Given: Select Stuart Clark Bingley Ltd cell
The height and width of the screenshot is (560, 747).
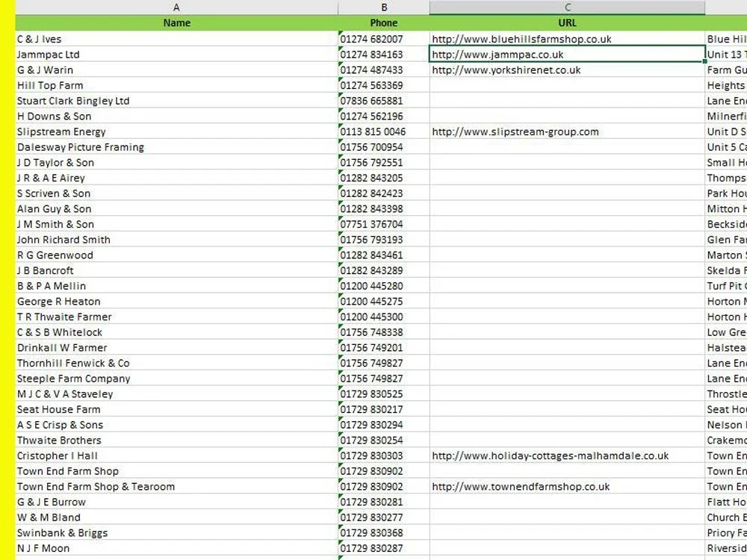Looking at the screenshot, I should coord(176,101).
